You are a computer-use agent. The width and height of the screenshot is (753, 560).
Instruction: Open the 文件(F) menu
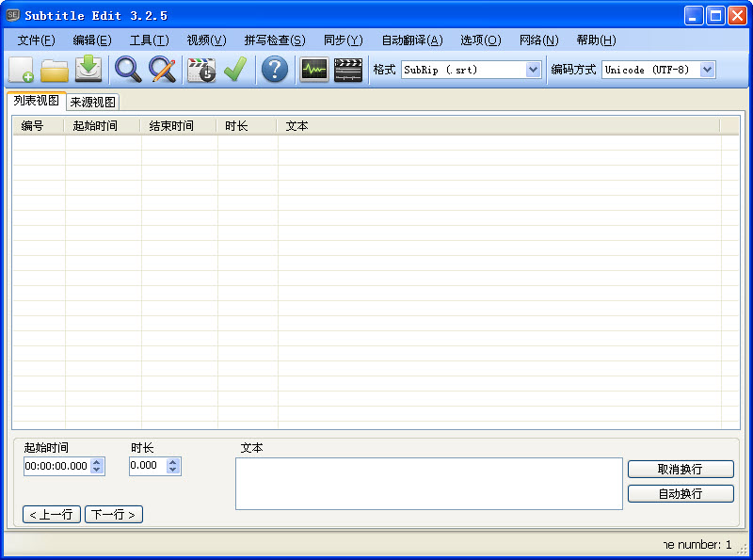pos(36,40)
